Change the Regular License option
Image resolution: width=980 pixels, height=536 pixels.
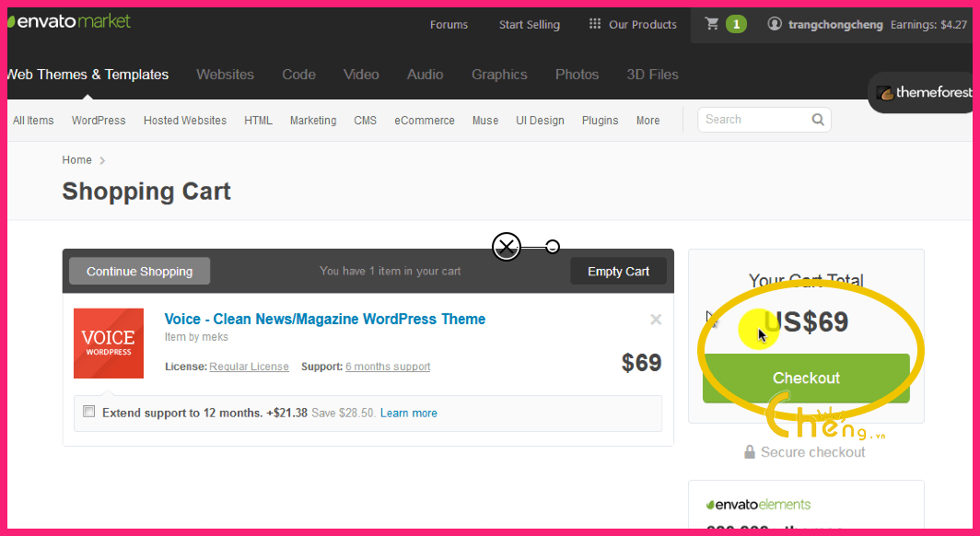point(249,367)
